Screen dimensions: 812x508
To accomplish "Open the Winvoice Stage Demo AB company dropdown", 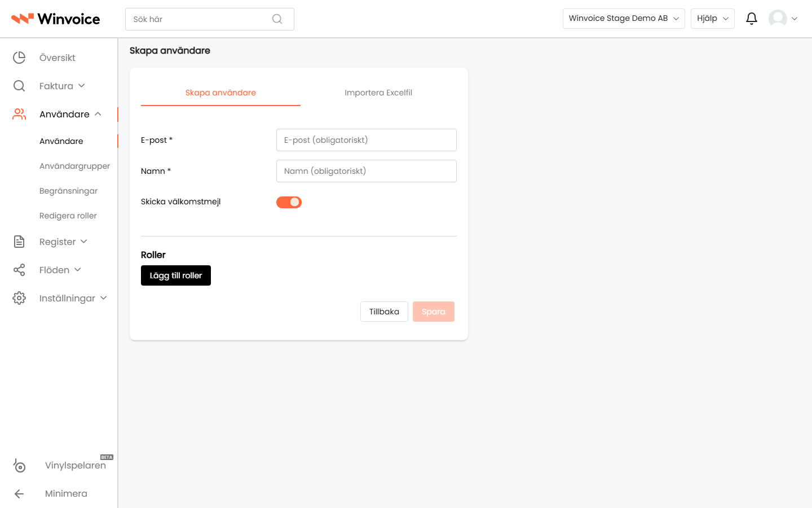I will point(624,19).
